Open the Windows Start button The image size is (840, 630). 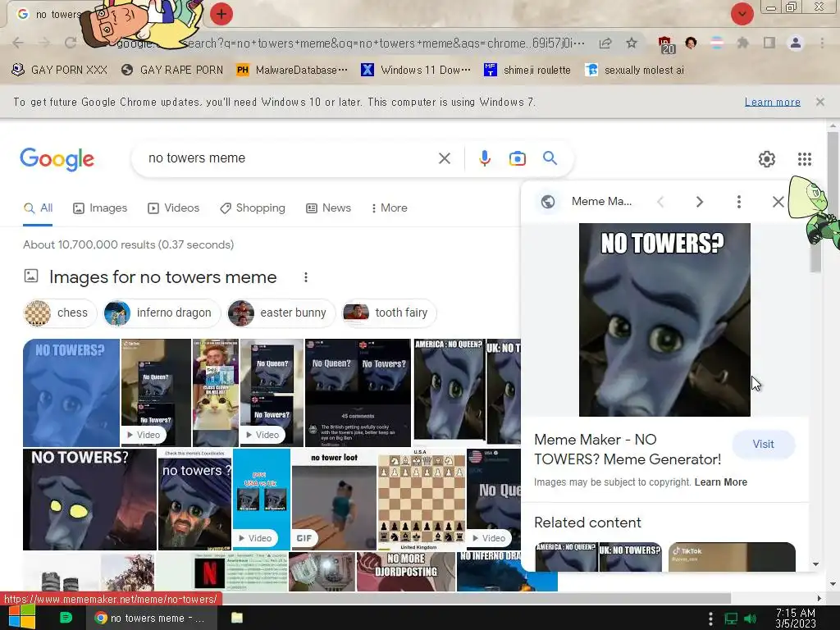(x=21, y=618)
